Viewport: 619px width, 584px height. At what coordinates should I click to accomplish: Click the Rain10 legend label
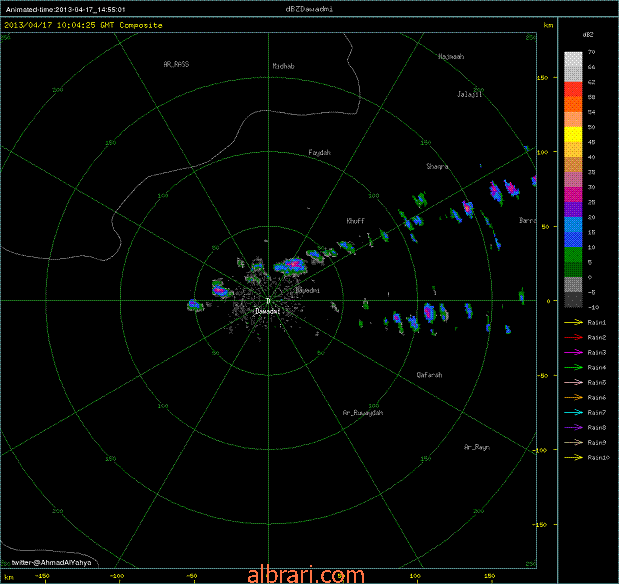[x=598, y=458]
